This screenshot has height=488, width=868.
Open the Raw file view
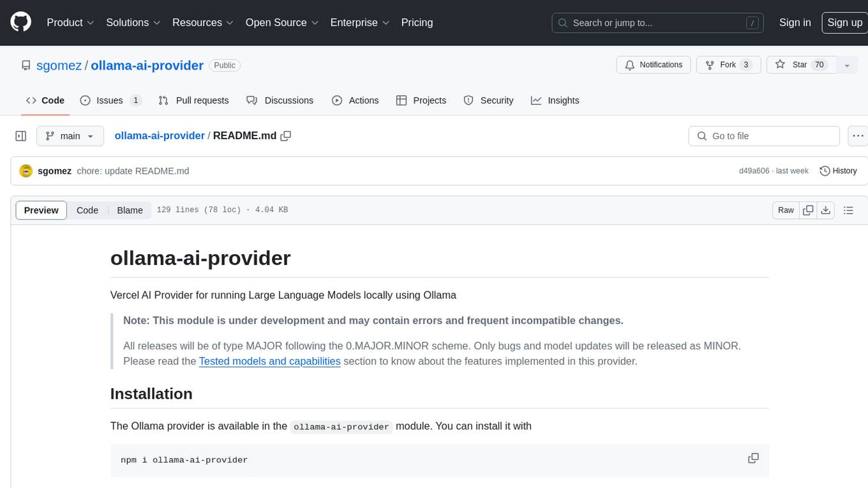(x=786, y=210)
